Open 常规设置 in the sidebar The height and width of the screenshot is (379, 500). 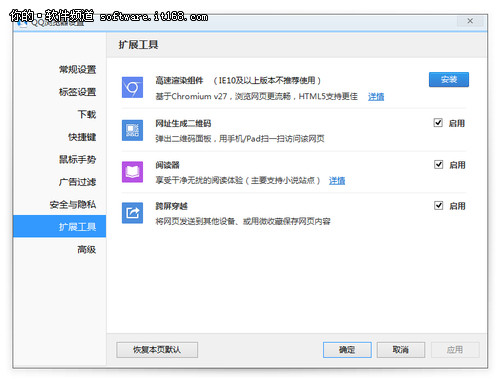77,70
